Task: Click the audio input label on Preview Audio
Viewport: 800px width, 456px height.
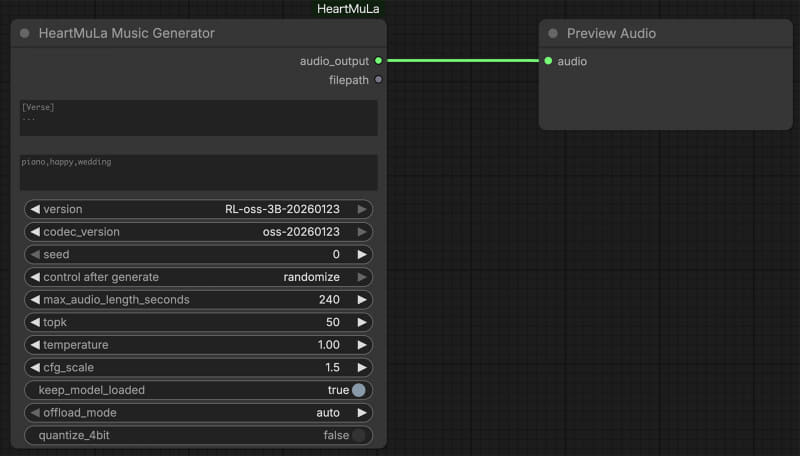Action: [572, 61]
